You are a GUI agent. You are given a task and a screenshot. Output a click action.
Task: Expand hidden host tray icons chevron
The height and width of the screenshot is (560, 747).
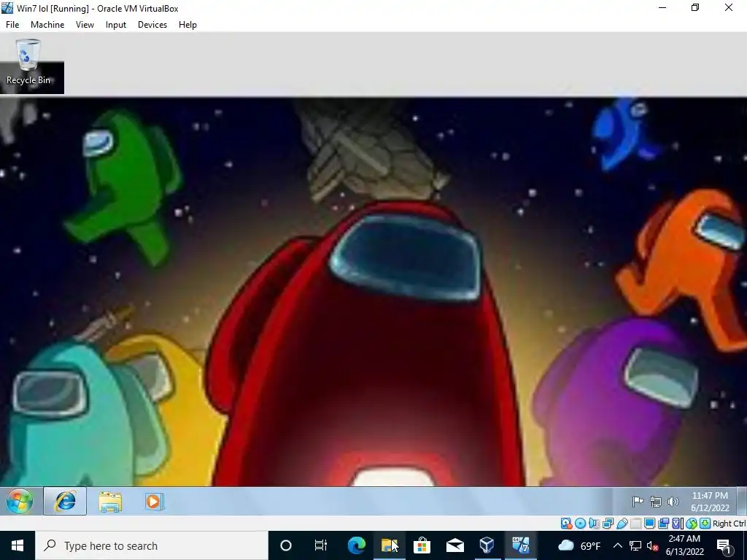pyautogui.click(x=617, y=545)
